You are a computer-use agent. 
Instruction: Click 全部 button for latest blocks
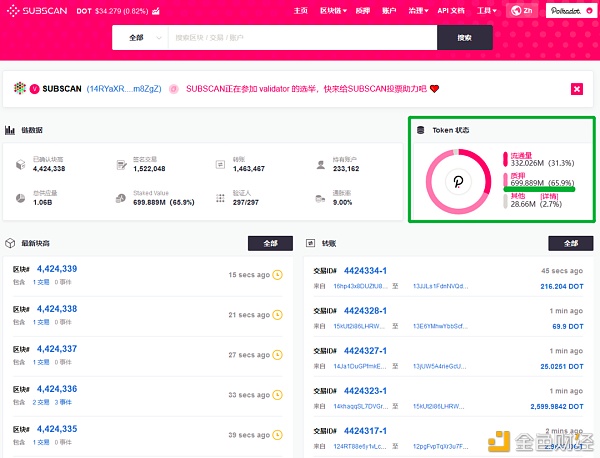click(x=270, y=243)
